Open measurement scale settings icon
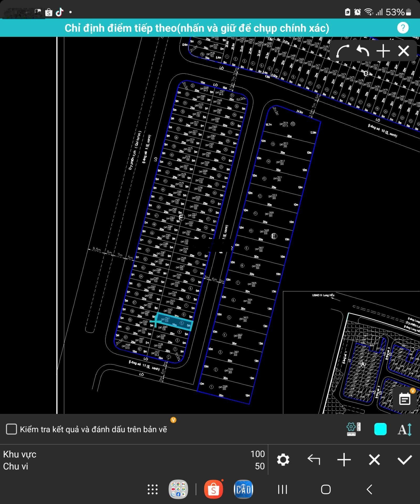The height and width of the screenshot is (504, 420). coord(353,429)
